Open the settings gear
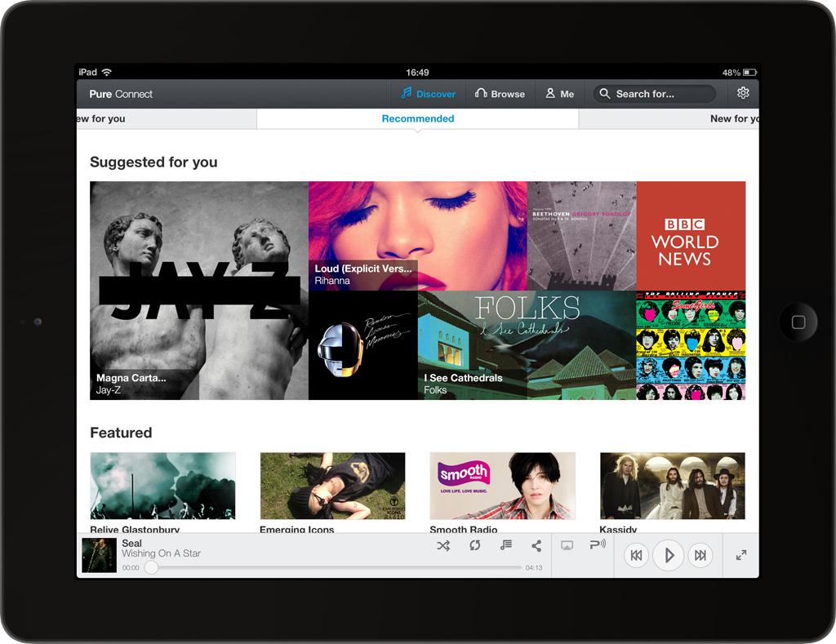 pyautogui.click(x=743, y=93)
